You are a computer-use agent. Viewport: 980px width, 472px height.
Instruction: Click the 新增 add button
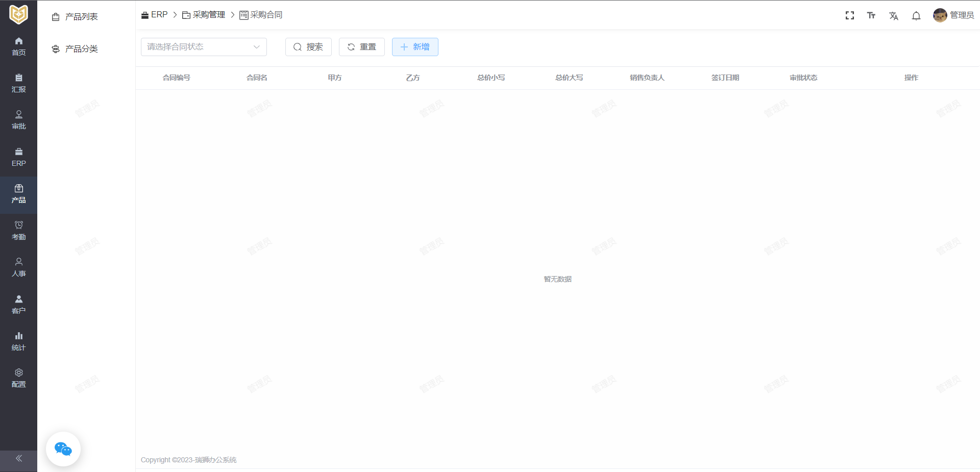coord(415,47)
